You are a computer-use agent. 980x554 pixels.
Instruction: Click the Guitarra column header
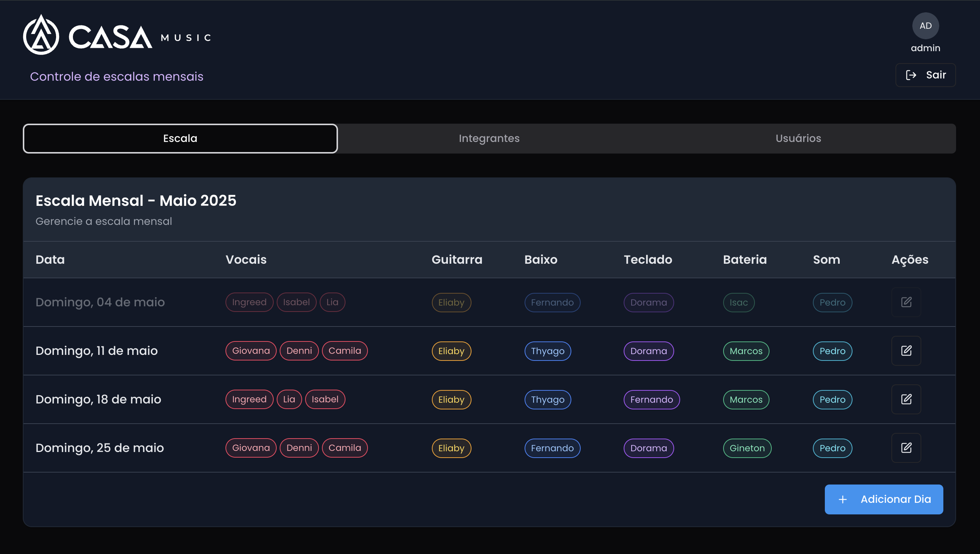pyautogui.click(x=457, y=260)
